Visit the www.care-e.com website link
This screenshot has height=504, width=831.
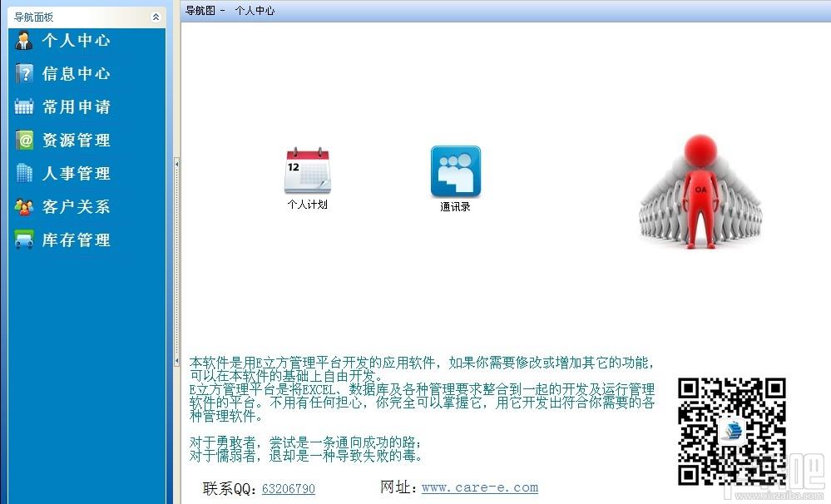[480, 487]
